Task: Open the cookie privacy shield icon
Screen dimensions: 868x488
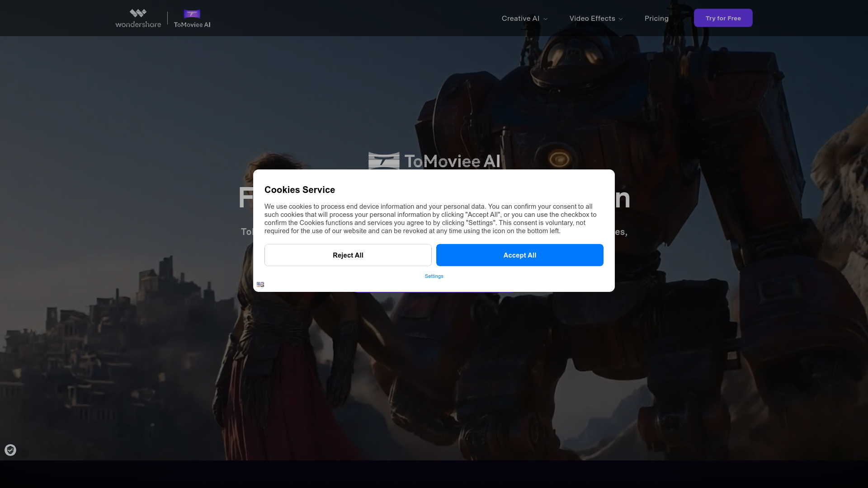Action: coord(10,450)
